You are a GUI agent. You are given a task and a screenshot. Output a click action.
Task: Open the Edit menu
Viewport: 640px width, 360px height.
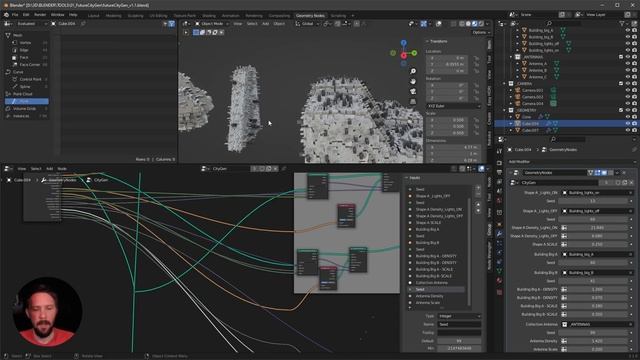coord(26,15)
